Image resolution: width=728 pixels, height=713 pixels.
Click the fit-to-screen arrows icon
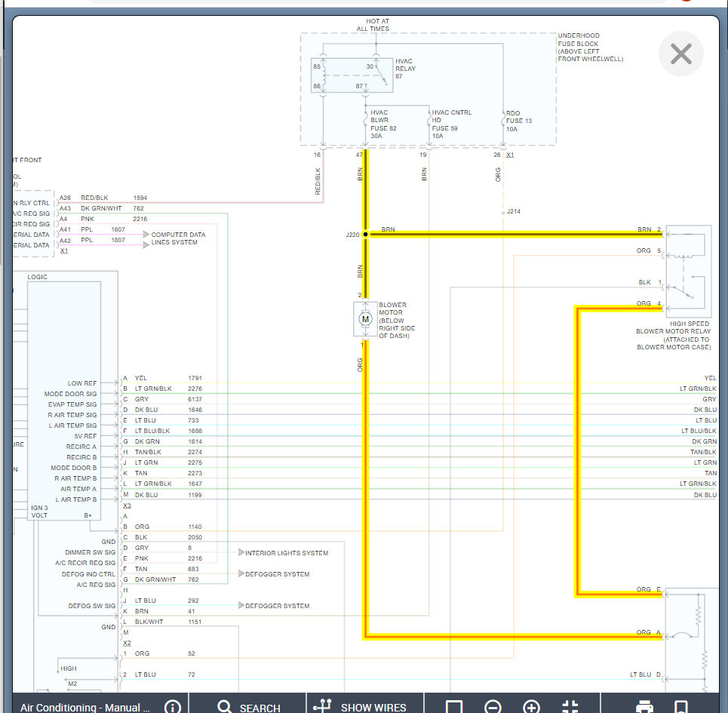coord(571,707)
